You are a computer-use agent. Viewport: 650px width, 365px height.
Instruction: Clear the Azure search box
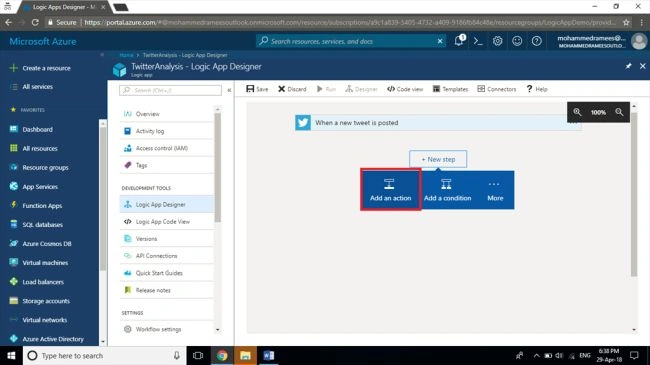coord(440,41)
